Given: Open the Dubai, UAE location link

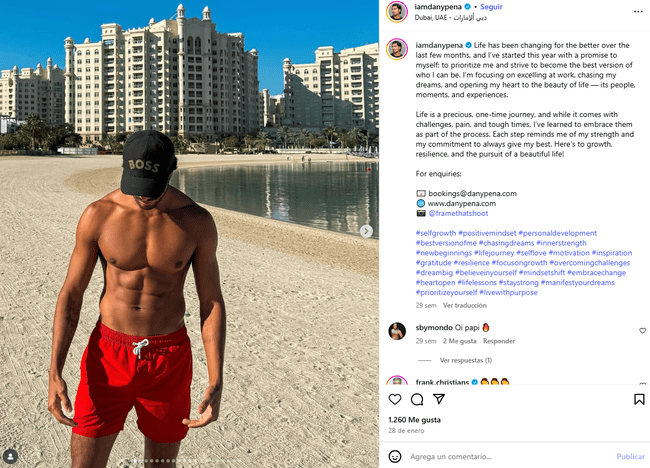Looking at the screenshot, I should [450, 17].
